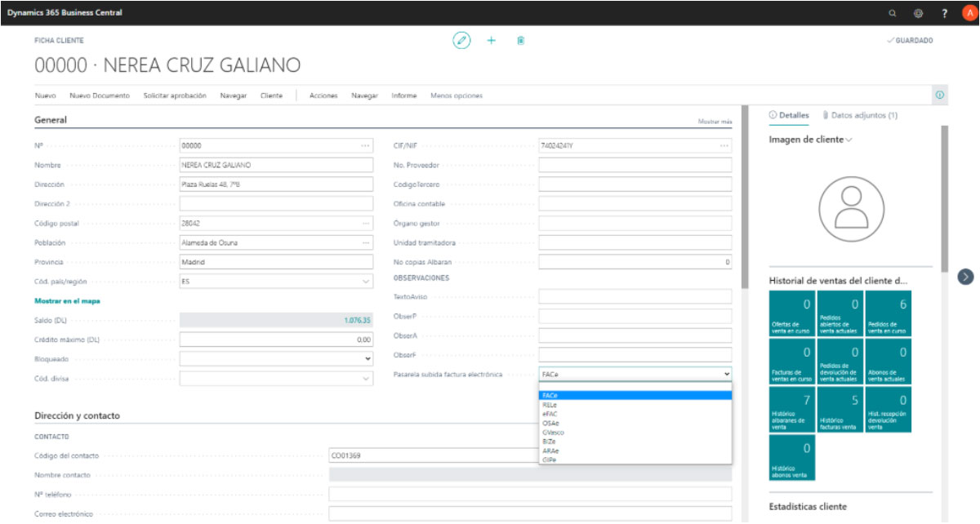Open the Histórico albaranes de venta tile
This screenshot has width=980, height=524.
pos(791,410)
